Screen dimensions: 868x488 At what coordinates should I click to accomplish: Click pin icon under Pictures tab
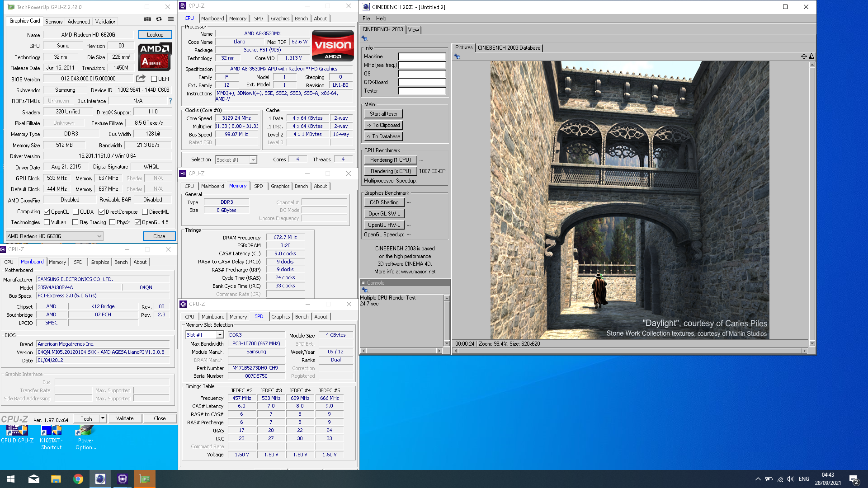[x=457, y=56]
